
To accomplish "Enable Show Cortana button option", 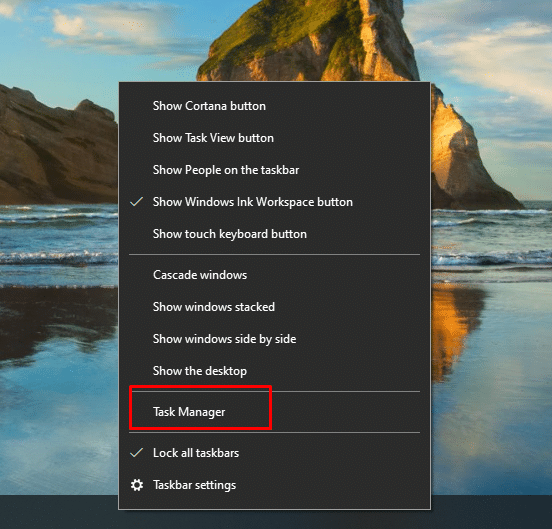I will (x=274, y=106).
